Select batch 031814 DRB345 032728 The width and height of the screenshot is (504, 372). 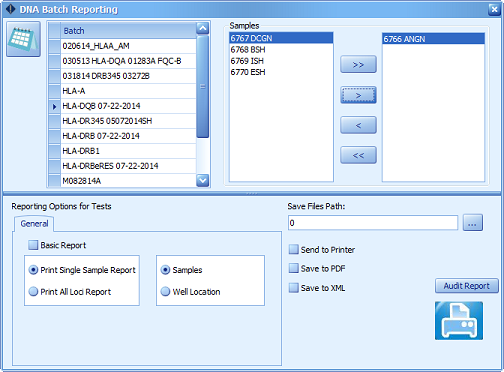click(128, 76)
